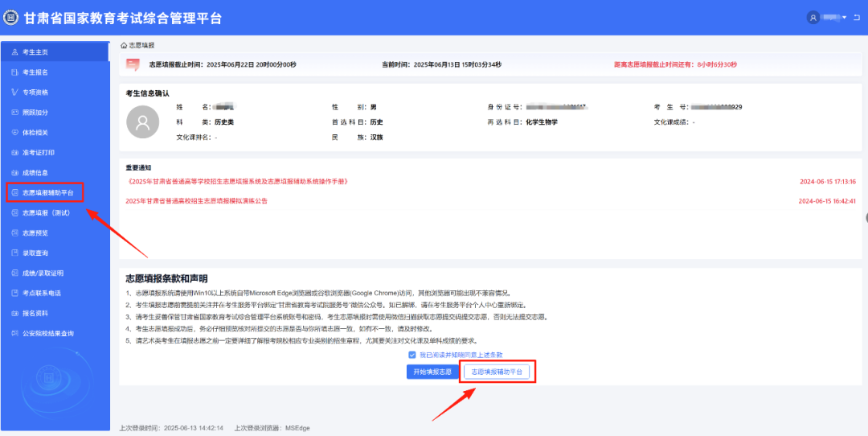Click the gray candidate profile photo placeholder

click(x=143, y=122)
